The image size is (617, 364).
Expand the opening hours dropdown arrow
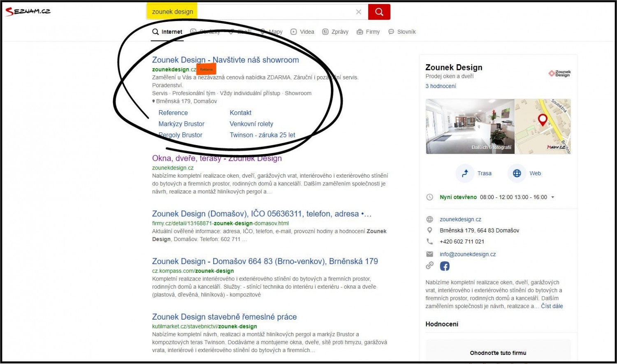[553, 197]
